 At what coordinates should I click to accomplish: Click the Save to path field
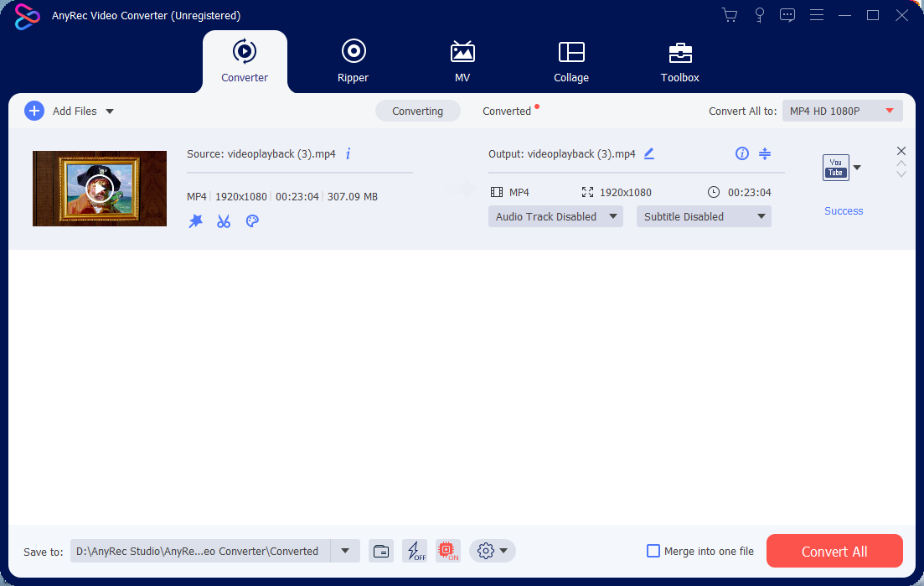[x=200, y=552]
